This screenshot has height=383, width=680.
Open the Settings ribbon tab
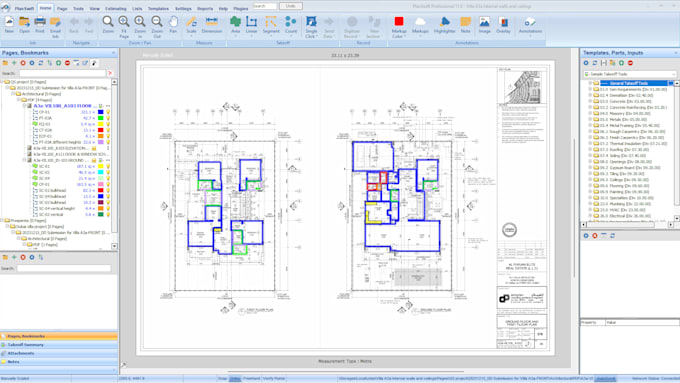183,9
